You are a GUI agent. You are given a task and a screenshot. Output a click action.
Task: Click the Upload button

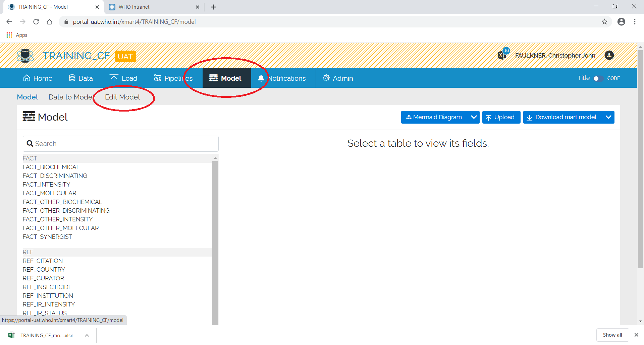click(x=501, y=117)
